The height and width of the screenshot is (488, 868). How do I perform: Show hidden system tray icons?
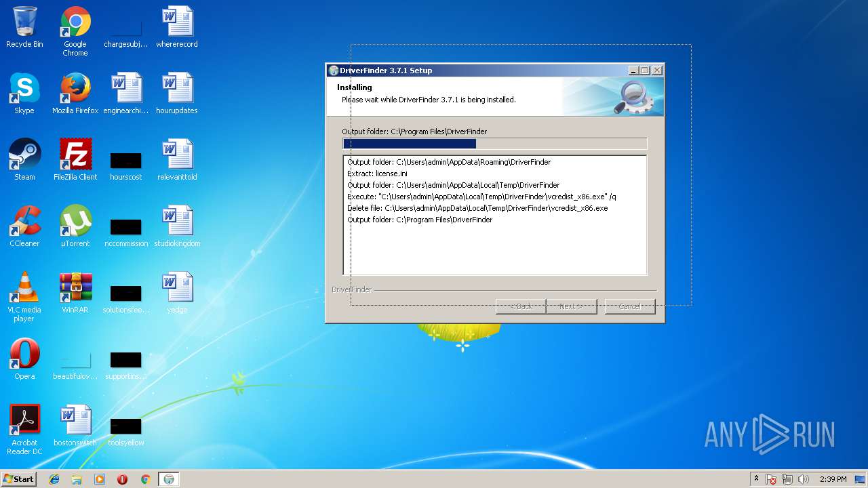pyautogui.click(x=756, y=479)
